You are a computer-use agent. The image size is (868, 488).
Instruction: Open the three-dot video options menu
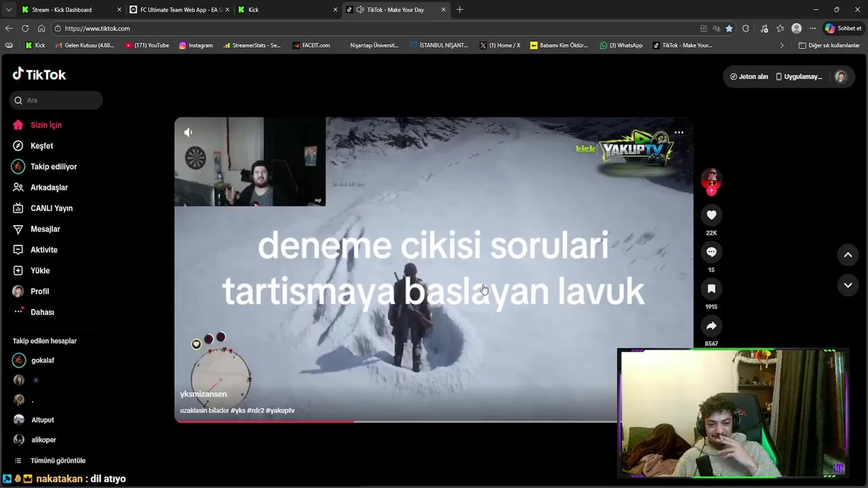click(679, 132)
